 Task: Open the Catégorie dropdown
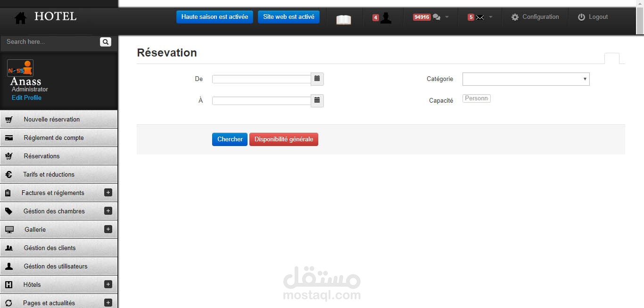526,79
